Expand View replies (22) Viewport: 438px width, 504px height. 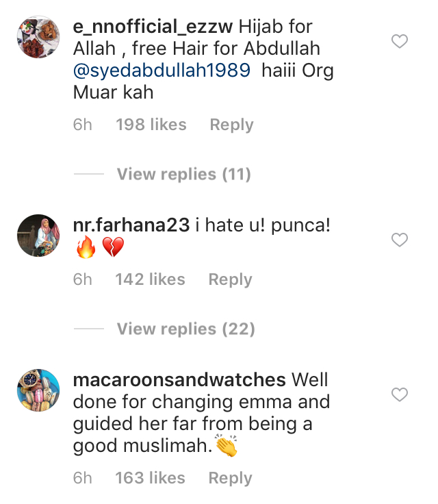pos(185,329)
